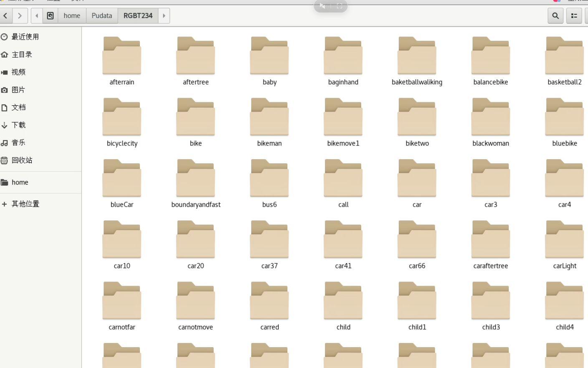The image size is (588, 368).
Task: Click the child3 folder name
Action: pos(491,327)
